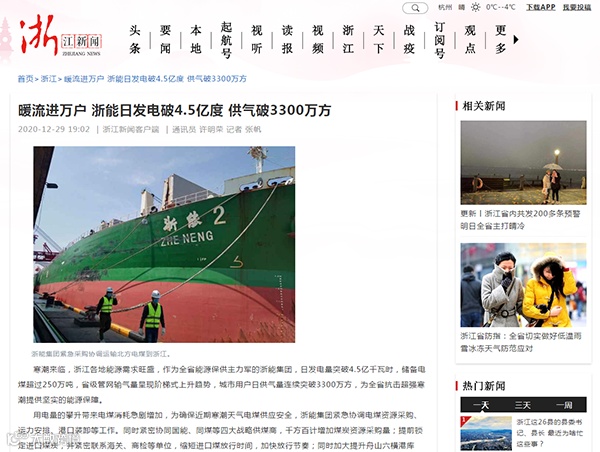The width and height of the screenshot is (600, 452).
Task: Select the 一天 hot news tab
Action: pos(481,405)
